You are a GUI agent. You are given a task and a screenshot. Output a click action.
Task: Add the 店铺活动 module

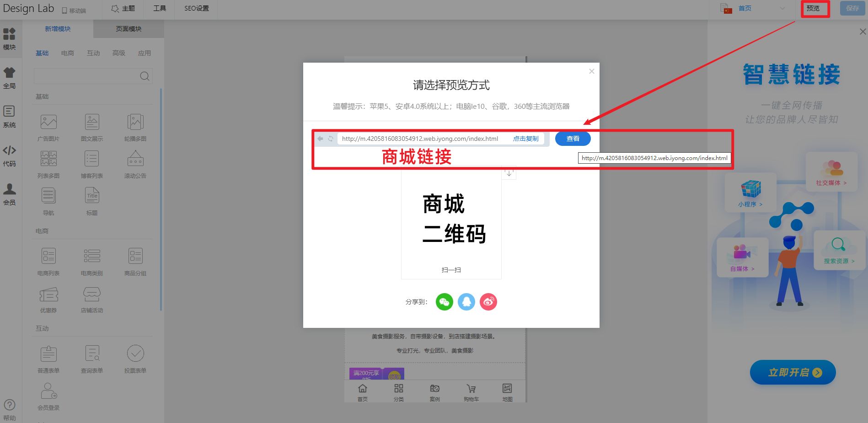click(x=92, y=299)
